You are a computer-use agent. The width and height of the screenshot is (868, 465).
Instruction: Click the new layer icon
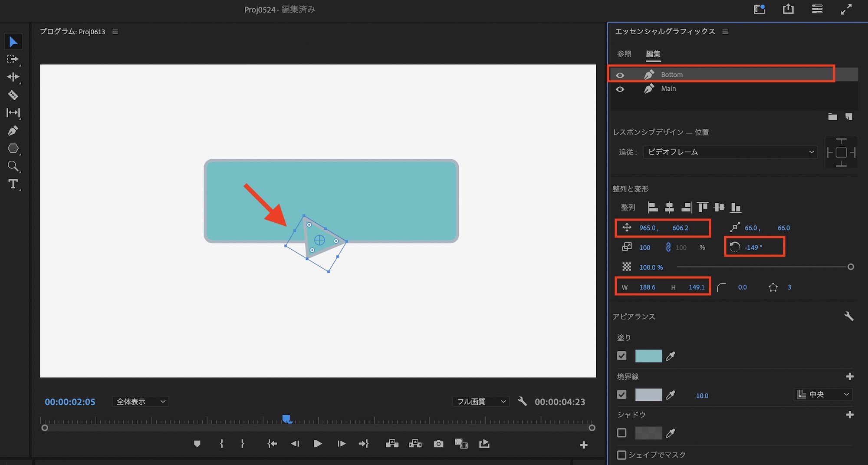(x=849, y=116)
